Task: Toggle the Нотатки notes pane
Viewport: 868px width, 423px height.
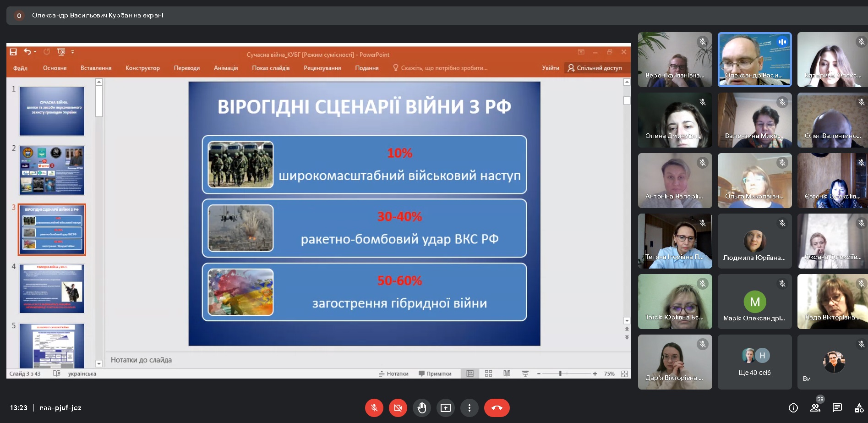Action: 393,374
